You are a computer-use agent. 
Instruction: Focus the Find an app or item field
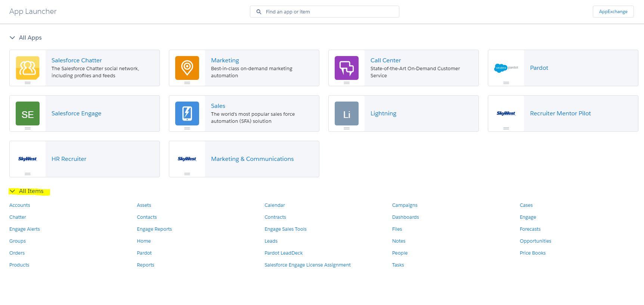click(324, 12)
